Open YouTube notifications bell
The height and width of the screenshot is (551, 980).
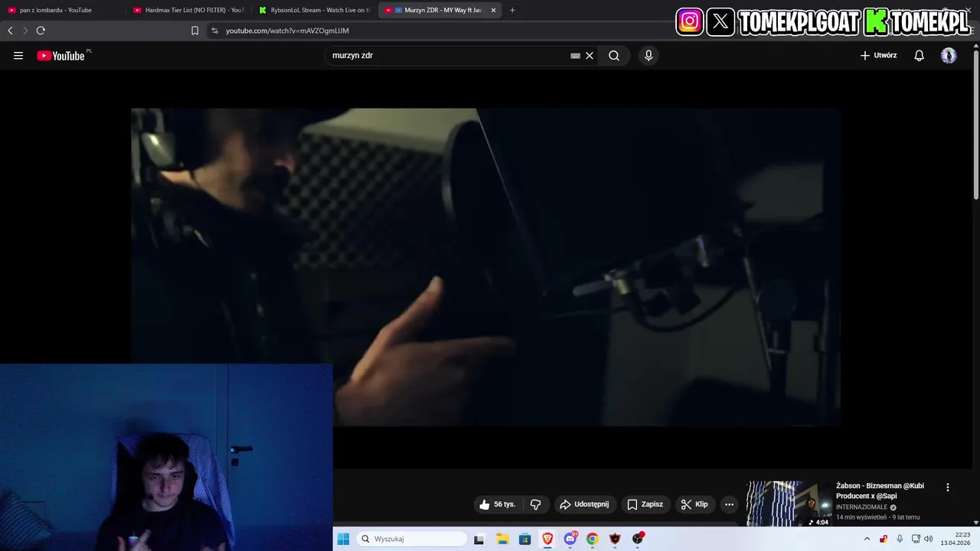click(920, 56)
